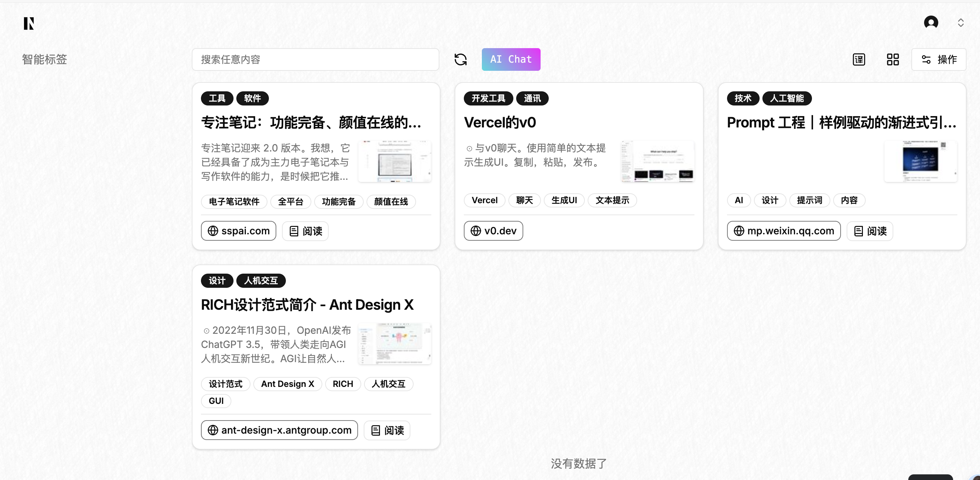980x480 pixels.
Task: Click the 2022年11月30日 OpenAI description text
Action: pyautogui.click(x=276, y=344)
